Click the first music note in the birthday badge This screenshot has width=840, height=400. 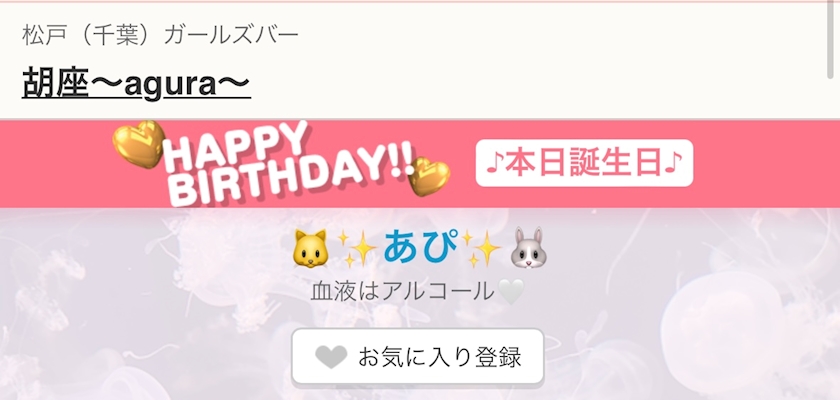pos(493,163)
